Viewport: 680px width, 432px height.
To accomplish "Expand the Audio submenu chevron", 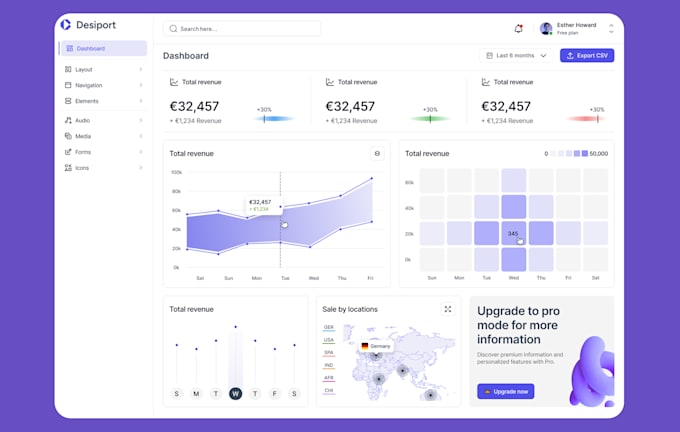I will coord(141,120).
